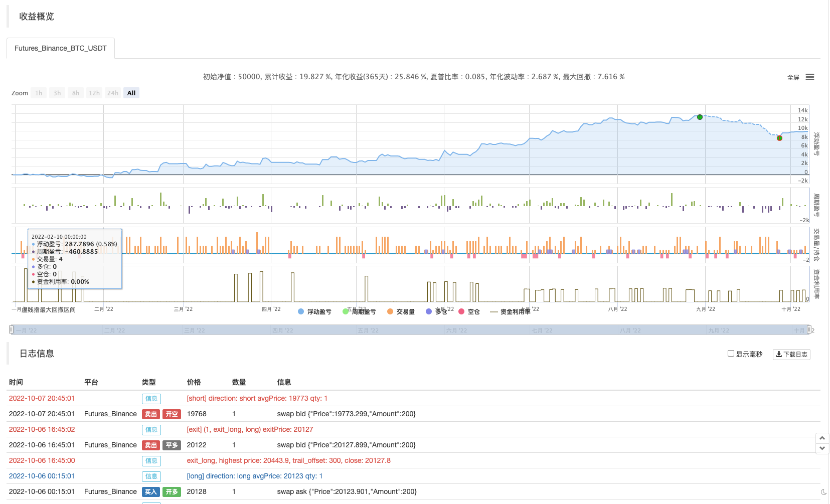Click the green peak marker on chart
The height and width of the screenshot is (504, 830).
(x=700, y=117)
